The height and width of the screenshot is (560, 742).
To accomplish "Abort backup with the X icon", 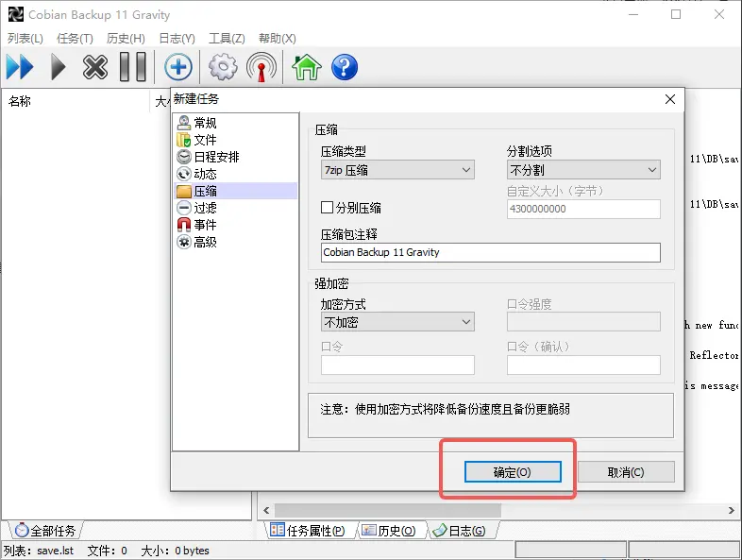I will click(95, 67).
